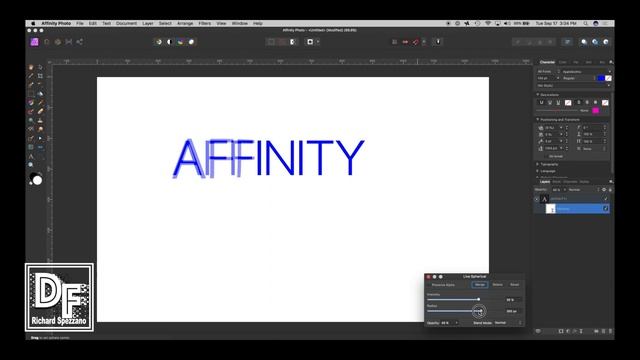Collapse the Decorations section

tap(538, 95)
